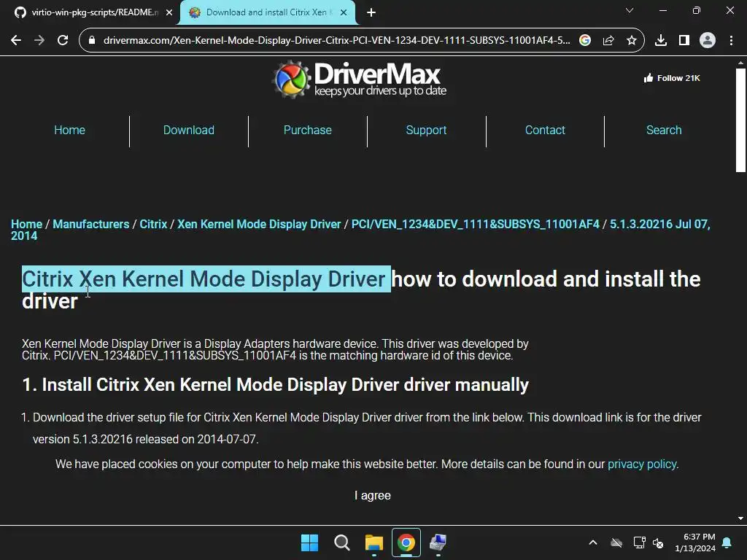Open Google icon in address bar
Screen dimensions: 747x560
[x=585, y=41]
